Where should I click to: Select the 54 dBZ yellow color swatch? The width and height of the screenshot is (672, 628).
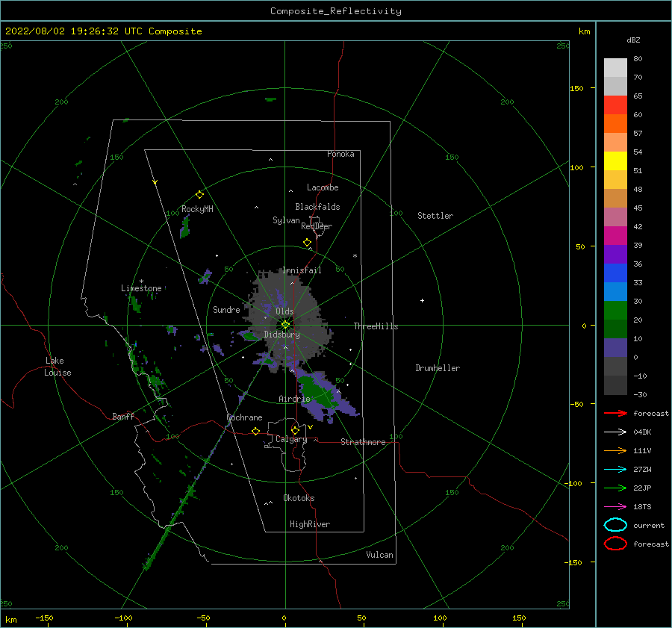pyautogui.click(x=615, y=161)
